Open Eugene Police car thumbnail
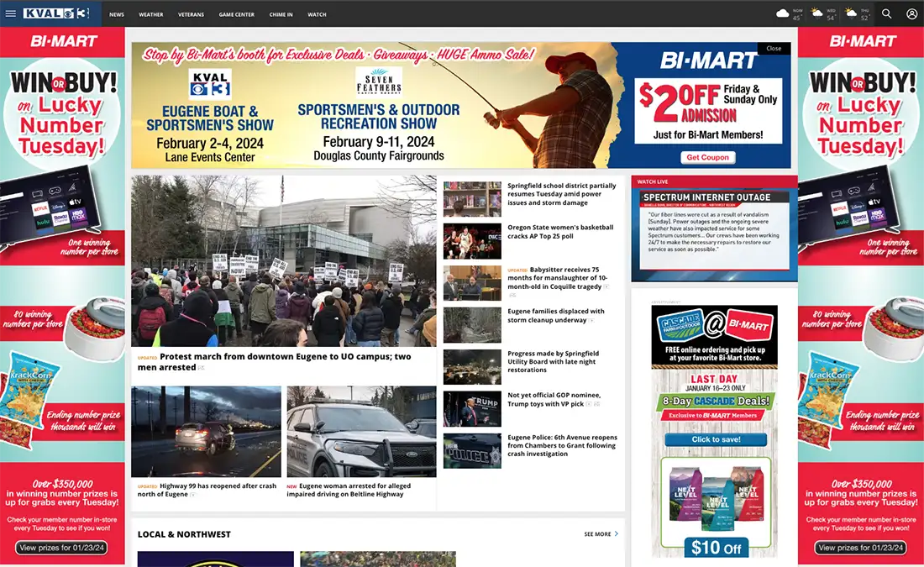Image resolution: width=924 pixels, height=567 pixels. 472,451
